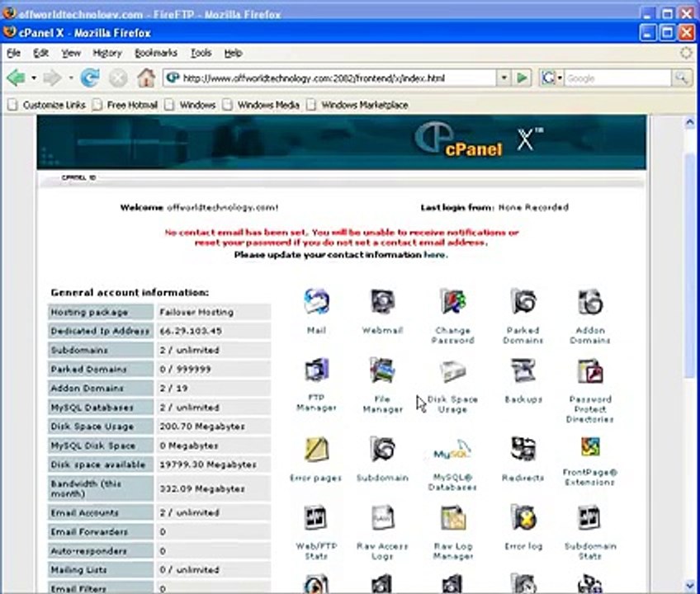
Task: Click the '19799.30 Megabytes' available value
Action: pos(207,464)
